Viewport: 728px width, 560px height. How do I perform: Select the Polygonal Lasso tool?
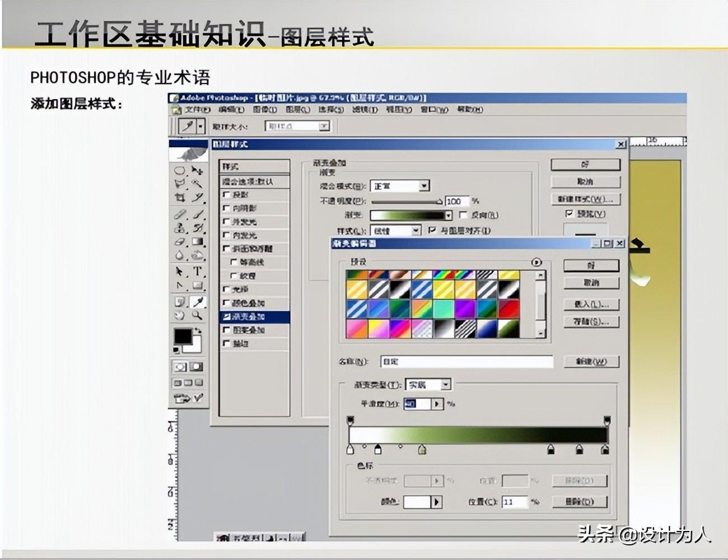tap(180, 184)
